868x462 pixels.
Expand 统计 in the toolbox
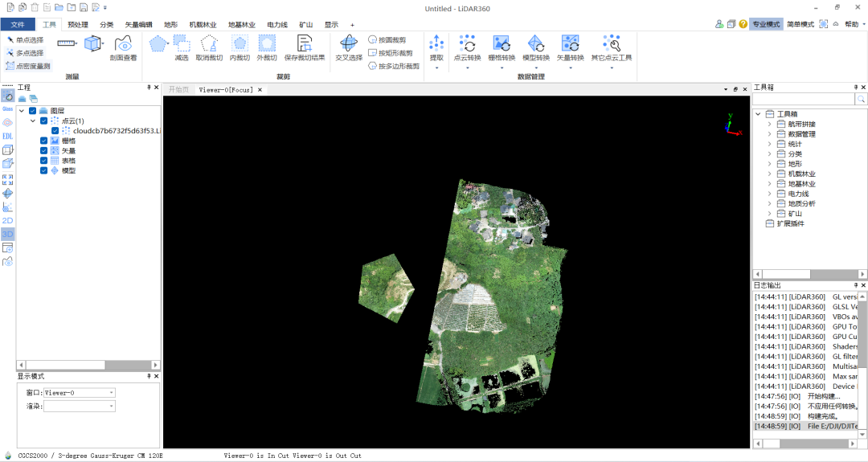click(769, 144)
